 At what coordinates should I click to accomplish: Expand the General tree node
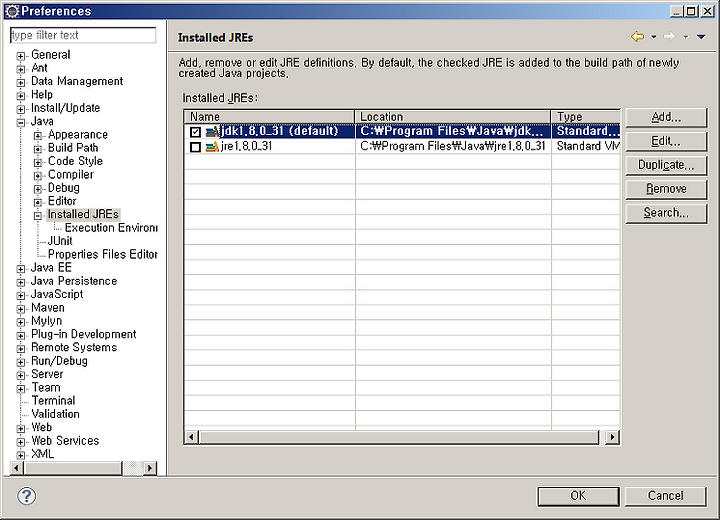[x=21, y=56]
